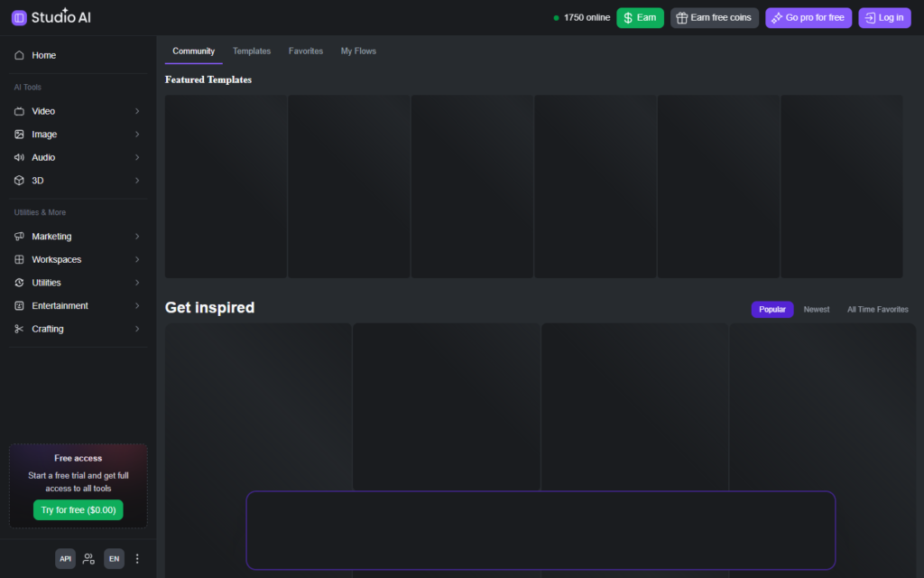Open the first Featured Templates card
The width and height of the screenshot is (924, 578).
pyautogui.click(x=226, y=186)
